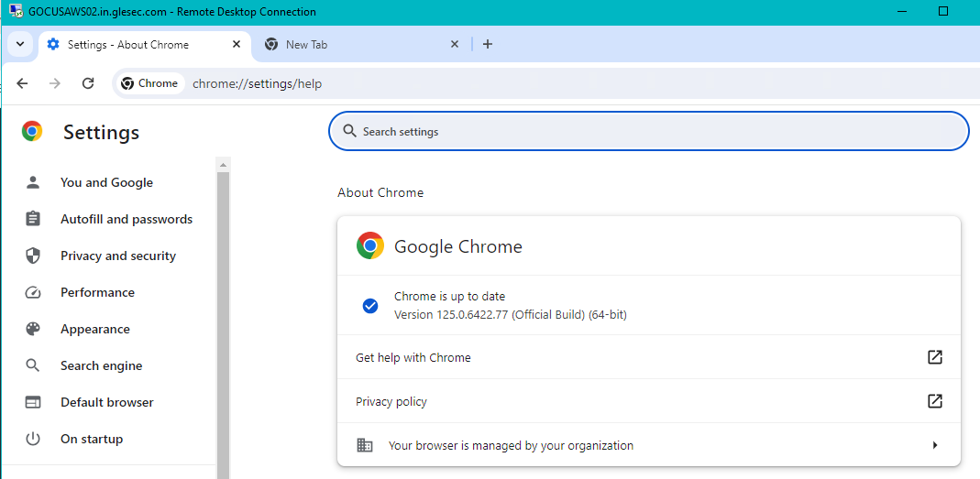Click the power icon for On startup
The width and height of the screenshot is (980, 479).
[32, 439]
